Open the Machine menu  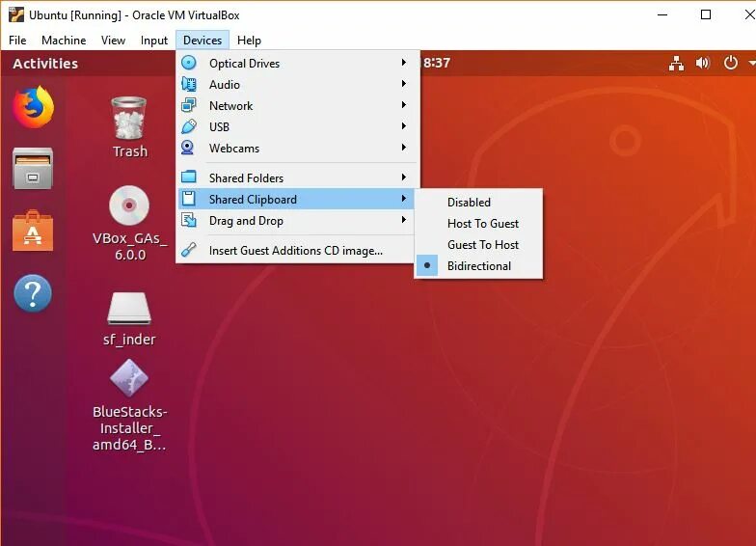click(x=64, y=41)
